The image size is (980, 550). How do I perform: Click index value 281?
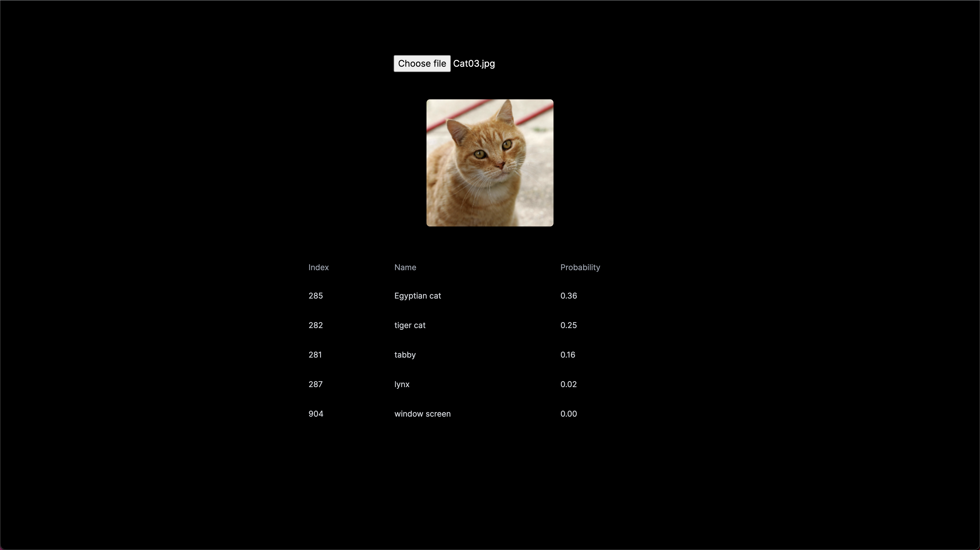(x=315, y=355)
